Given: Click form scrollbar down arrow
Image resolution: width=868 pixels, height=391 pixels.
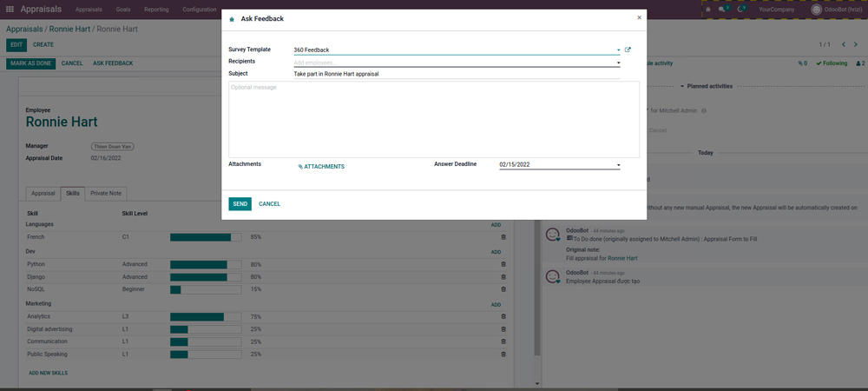Looking at the screenshot, I should (537, 384).
